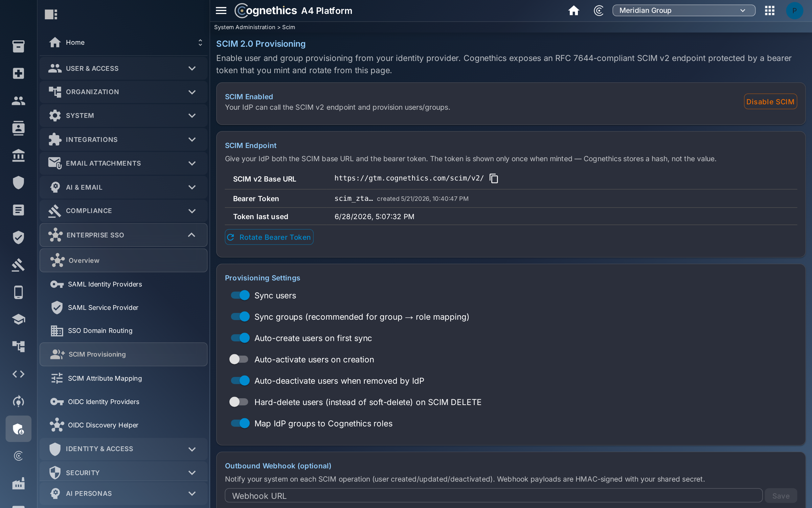Screen dimensions: 812x508
Task: Click the medical plus icon in left rail
Action: click(18, 73)
